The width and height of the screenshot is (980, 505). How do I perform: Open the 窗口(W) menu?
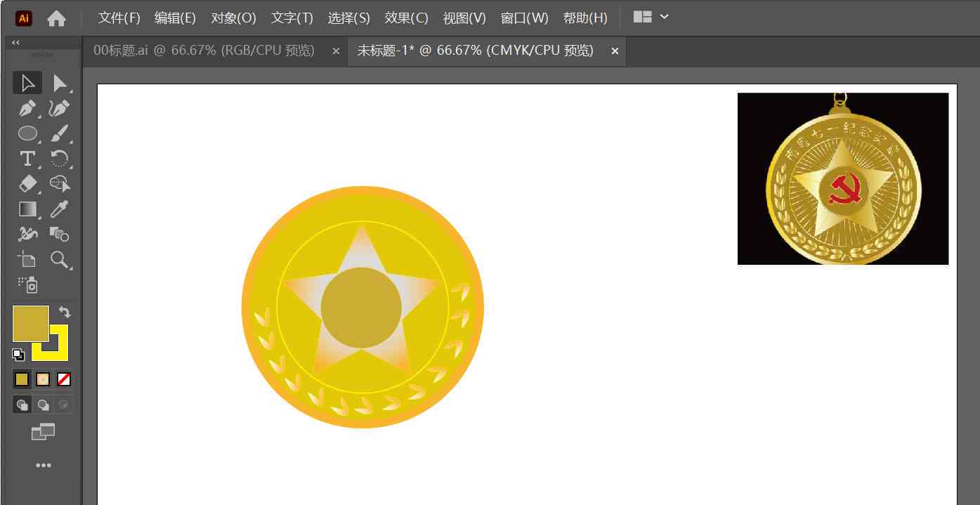point(524,18)
